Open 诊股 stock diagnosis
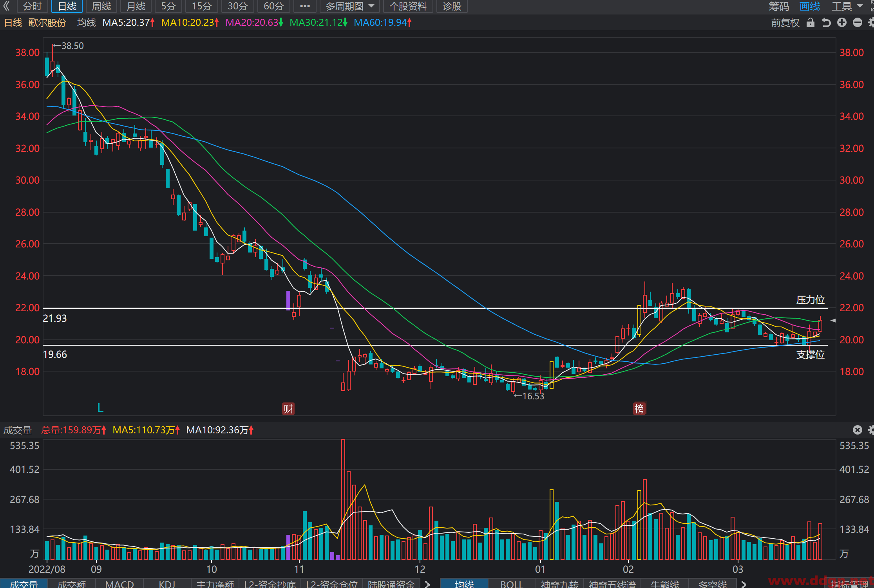This screenshot has width=874, height=588. pos(452,6)
